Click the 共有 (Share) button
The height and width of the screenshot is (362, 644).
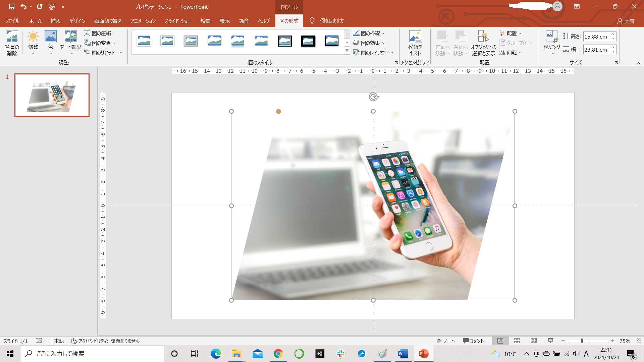tap(626, 21)
